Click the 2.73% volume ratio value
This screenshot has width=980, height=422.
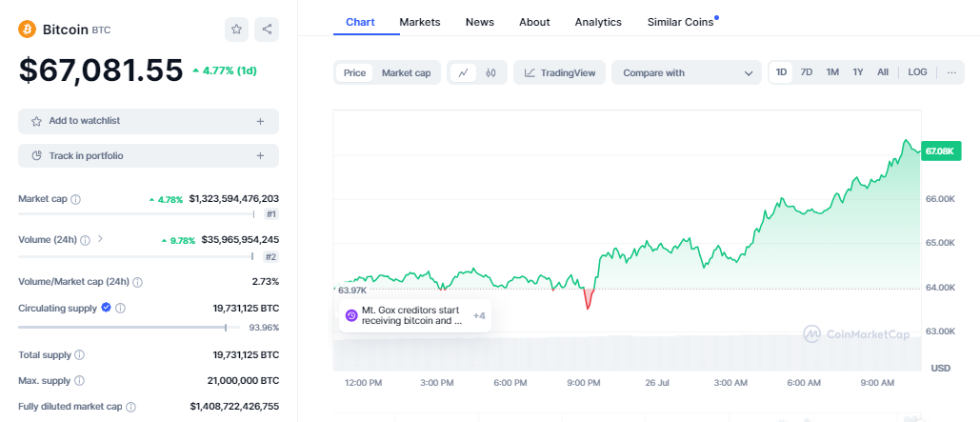coord(266,281)
